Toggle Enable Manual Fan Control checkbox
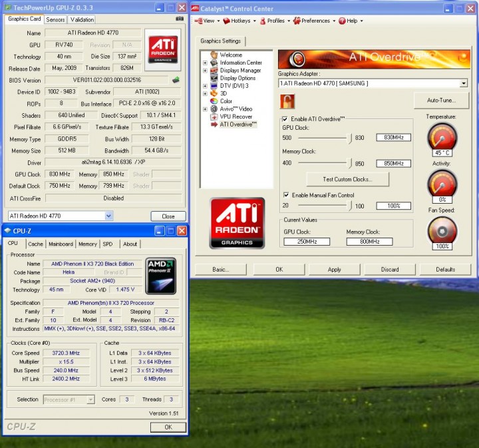This screenshot has height=448, width=479. point(286,195)
